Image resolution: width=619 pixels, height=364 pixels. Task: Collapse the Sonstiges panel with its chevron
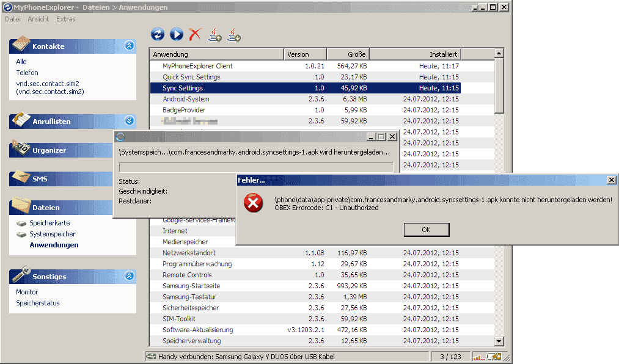coord(129,275)
